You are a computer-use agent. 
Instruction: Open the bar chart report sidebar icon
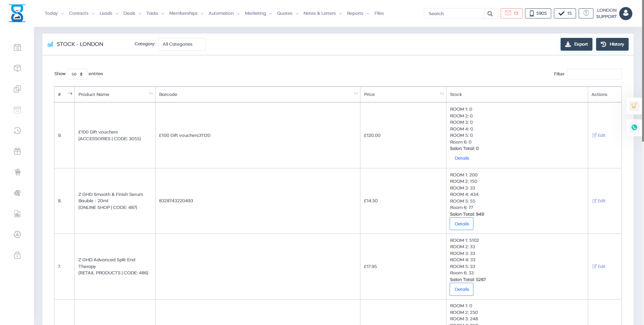(x=17, y=214)
